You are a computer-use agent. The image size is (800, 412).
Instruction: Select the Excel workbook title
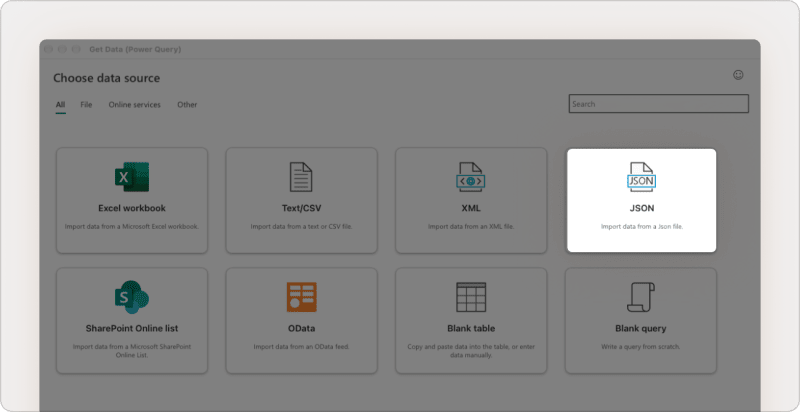pyautogui.click(x=132, y=208)
